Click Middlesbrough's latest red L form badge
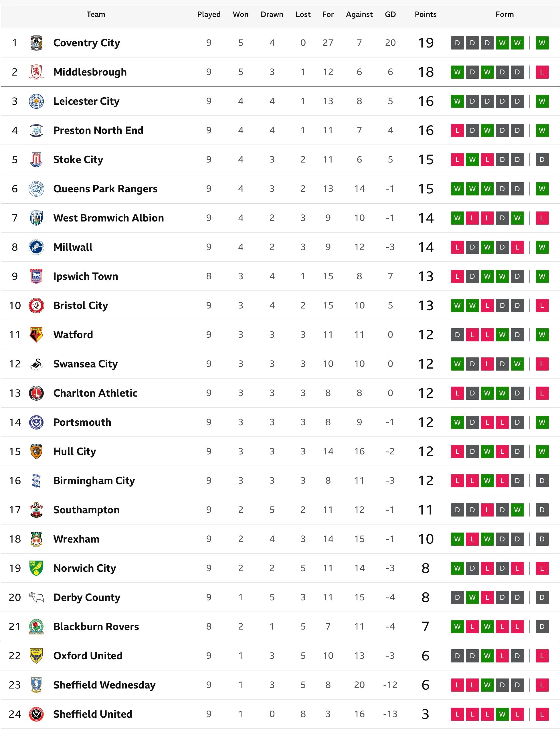 click(542, 72)
